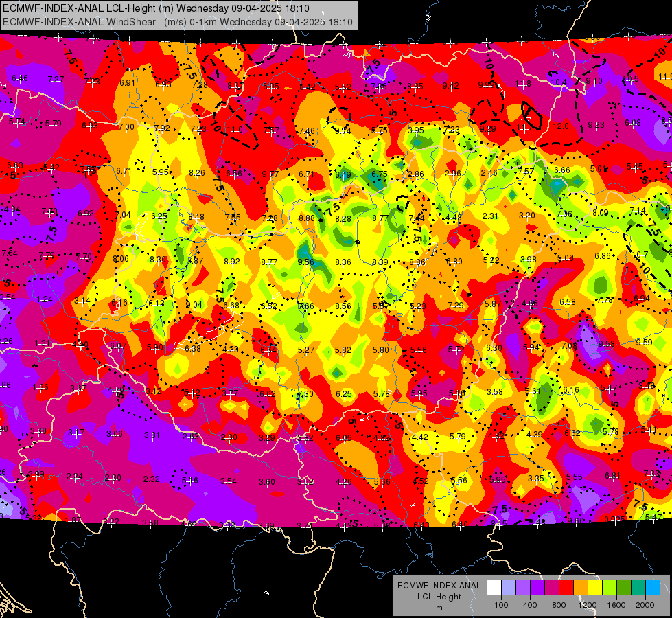Click the wind shear value '8.26'
The width and height of the screenshot is (672, 618).
(197, 173)
